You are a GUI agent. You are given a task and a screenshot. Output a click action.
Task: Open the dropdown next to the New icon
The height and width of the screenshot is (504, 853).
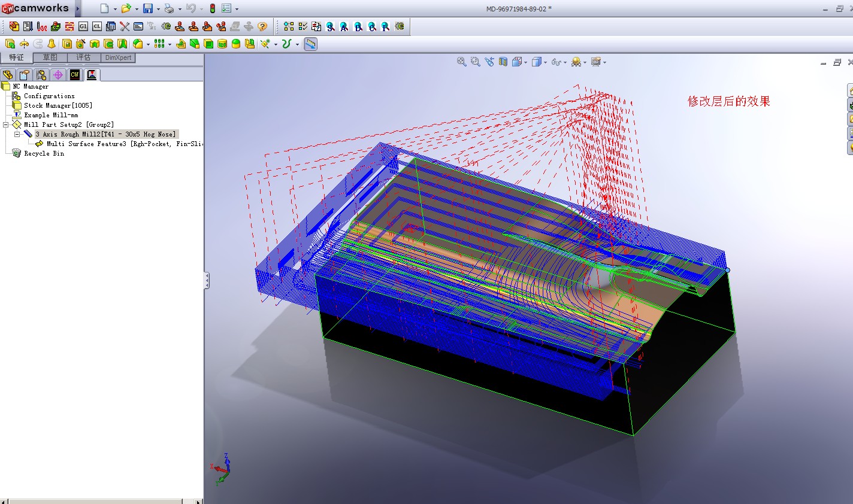[x=115, y=9]
